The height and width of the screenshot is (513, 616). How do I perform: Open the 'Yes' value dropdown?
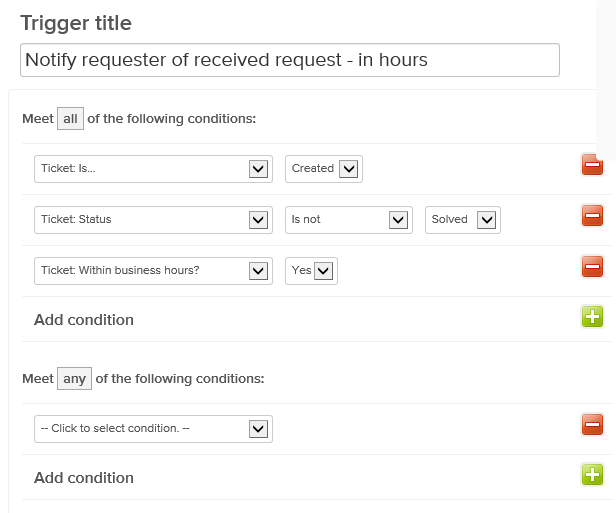click(x=311, y=271)
